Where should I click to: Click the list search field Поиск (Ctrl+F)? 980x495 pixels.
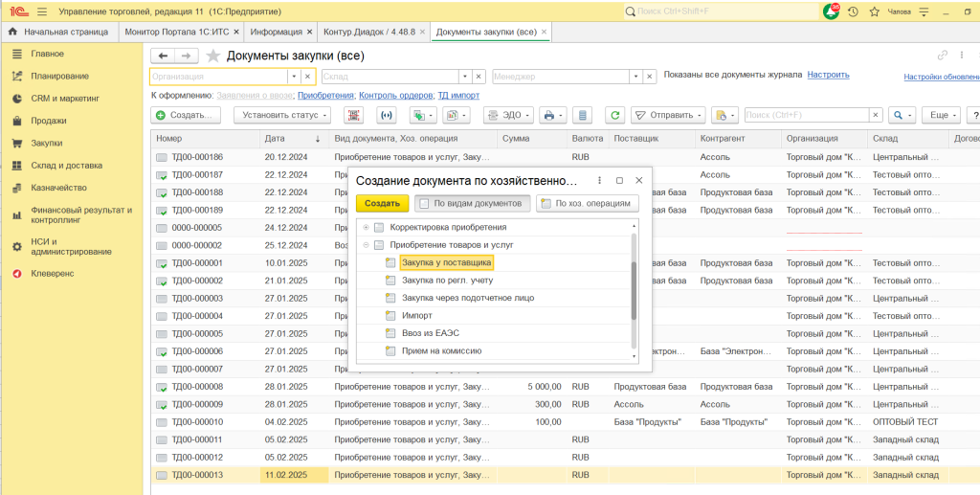tap(807, 115)
